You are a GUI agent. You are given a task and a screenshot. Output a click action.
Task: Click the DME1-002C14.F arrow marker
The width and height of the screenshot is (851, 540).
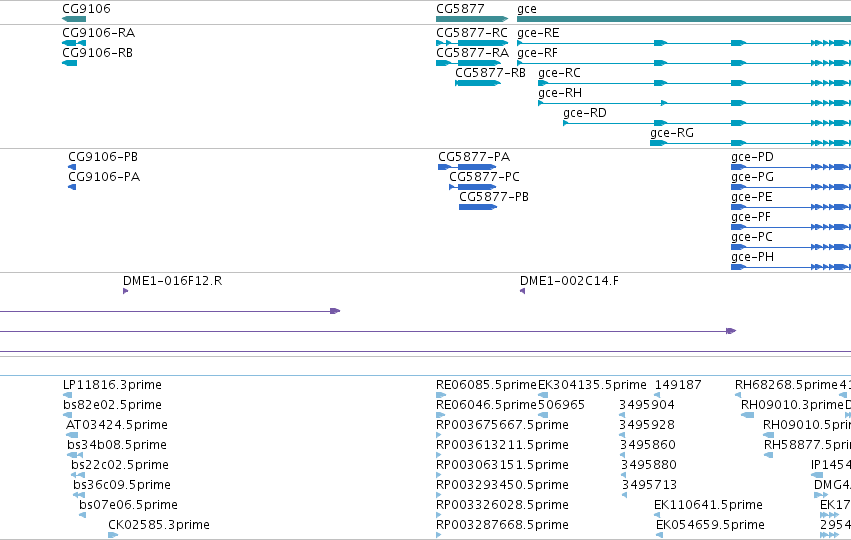point(523,291)
